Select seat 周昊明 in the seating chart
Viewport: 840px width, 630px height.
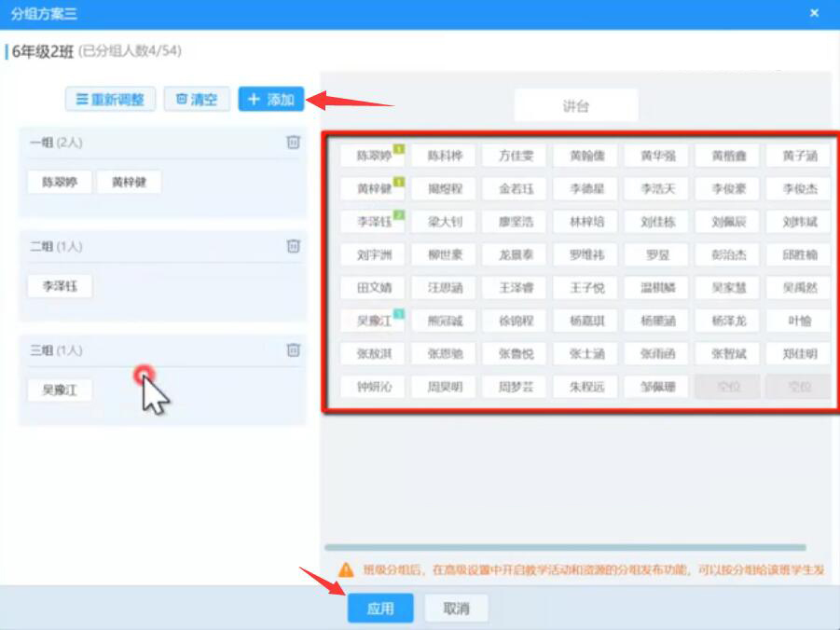coord(444,387)
